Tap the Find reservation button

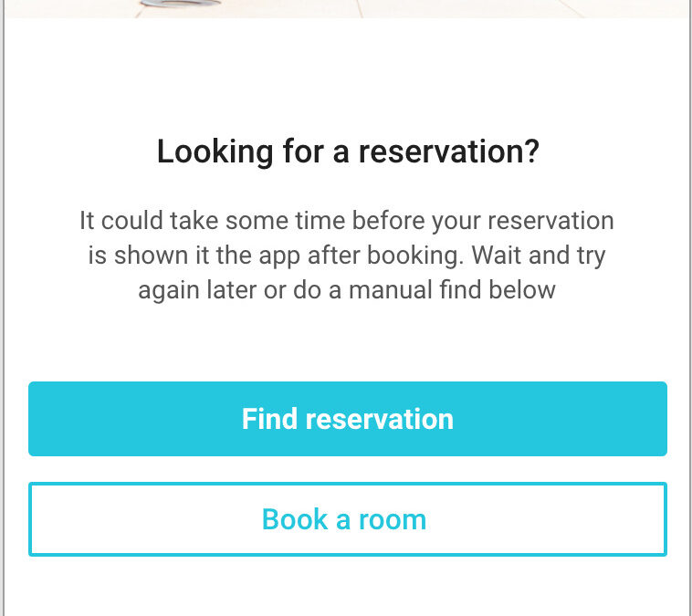tap(348, 419)
